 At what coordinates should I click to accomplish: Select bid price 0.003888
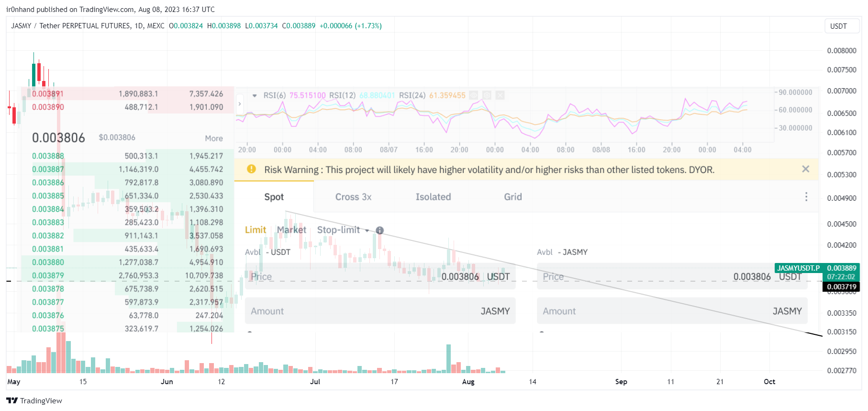[x=48, y=156]
